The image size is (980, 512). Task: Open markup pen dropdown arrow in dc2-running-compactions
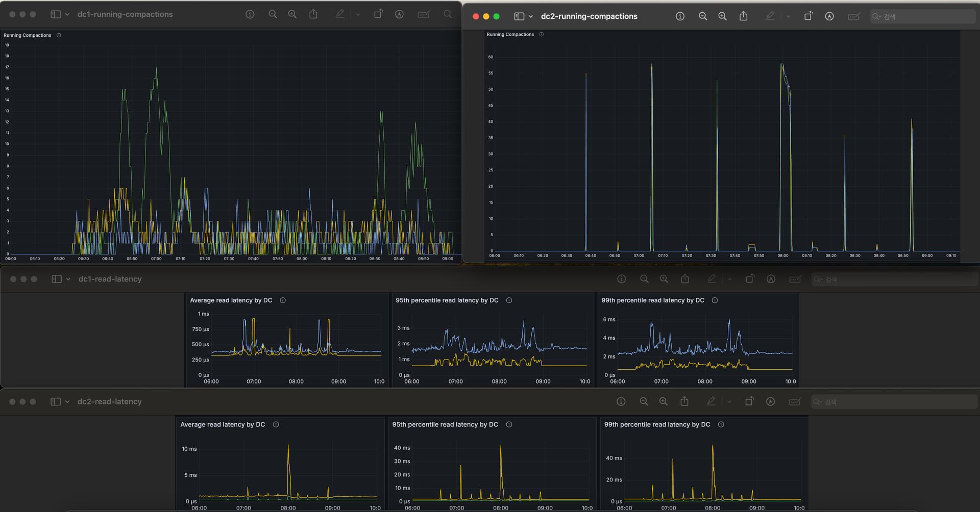(x=788, y=16)
